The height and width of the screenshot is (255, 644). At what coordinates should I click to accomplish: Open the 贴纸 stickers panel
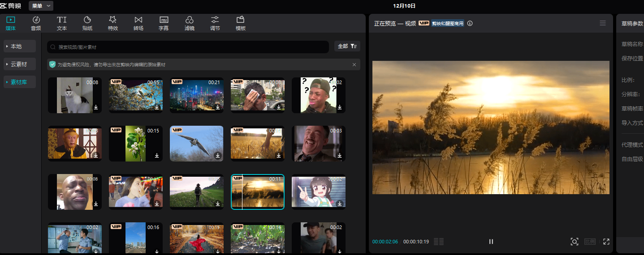coord(87,23)
